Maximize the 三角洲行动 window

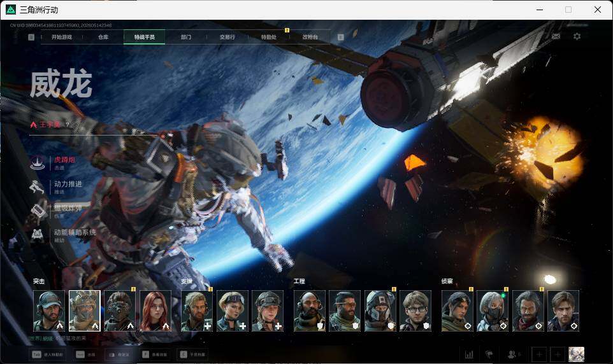pyautogui.click(x=568, y=10)
